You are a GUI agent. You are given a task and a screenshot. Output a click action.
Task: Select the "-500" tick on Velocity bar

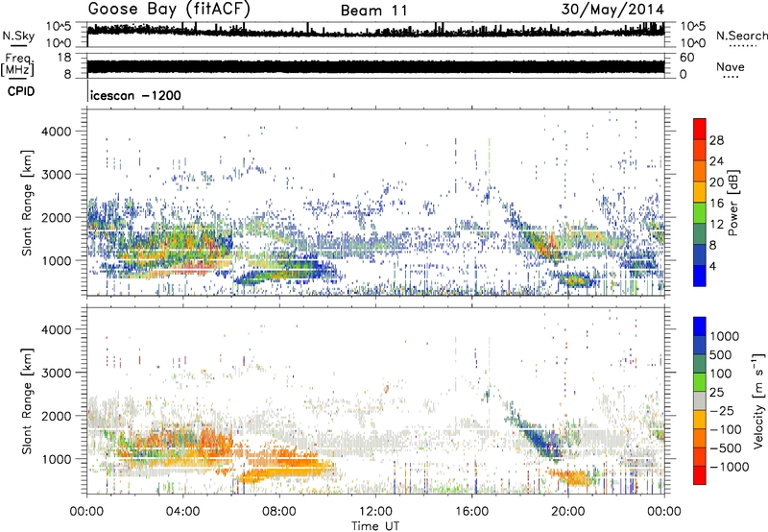coord(726,447)
